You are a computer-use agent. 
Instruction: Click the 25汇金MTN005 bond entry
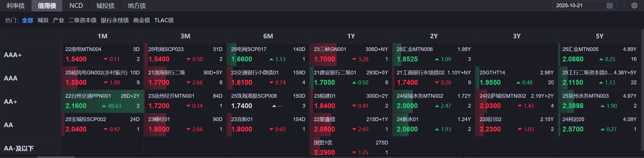tap(599, 55)
